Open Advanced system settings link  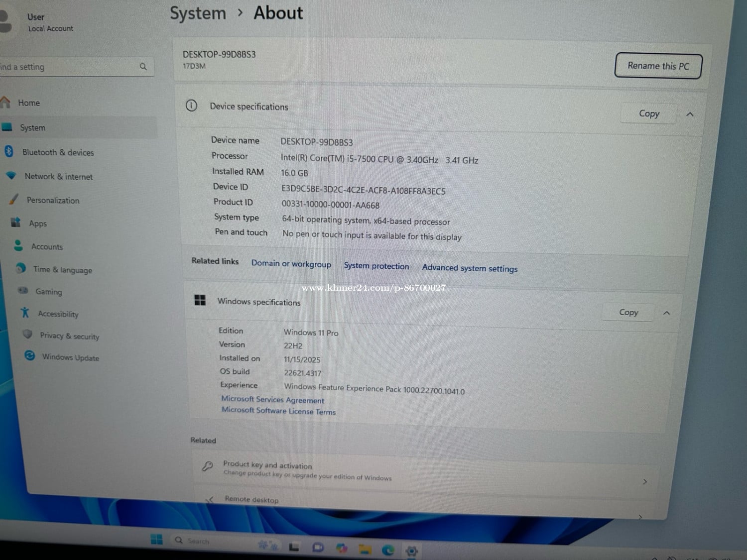tap(469, 268)
